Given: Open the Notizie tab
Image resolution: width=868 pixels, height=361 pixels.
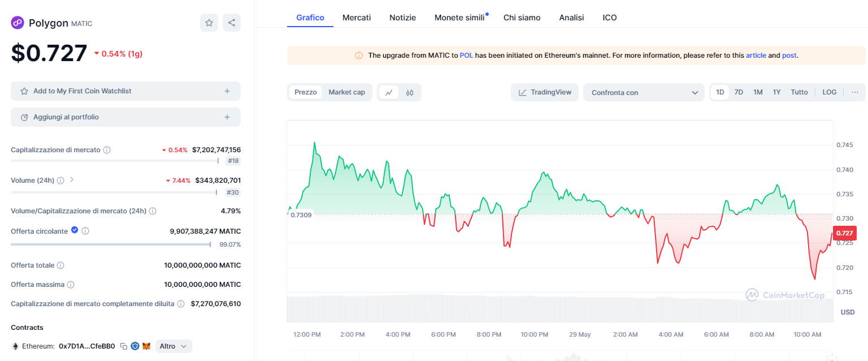Looking at the screenshot, I should (402, 18).
